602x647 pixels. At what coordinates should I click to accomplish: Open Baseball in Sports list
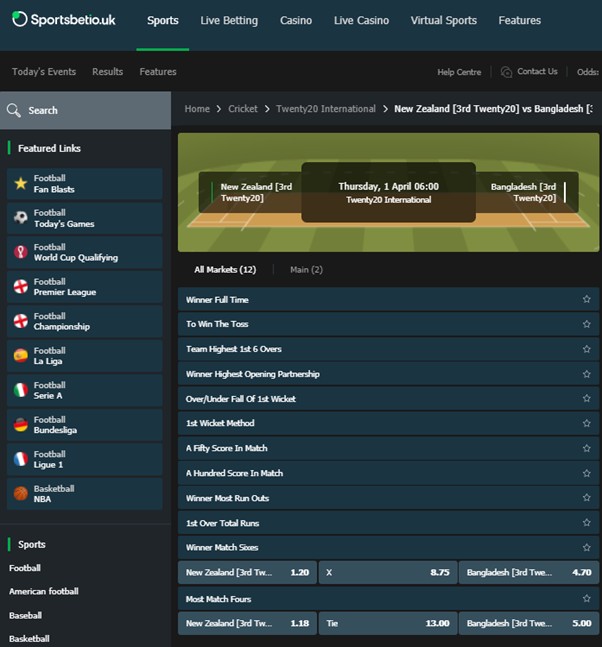coord(25,615)
